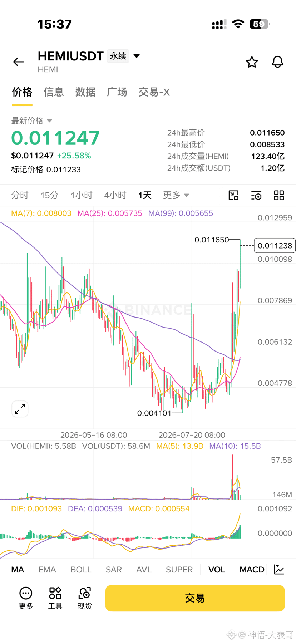
Task: Select the 15分 timeframe
Action: [49, 195]
